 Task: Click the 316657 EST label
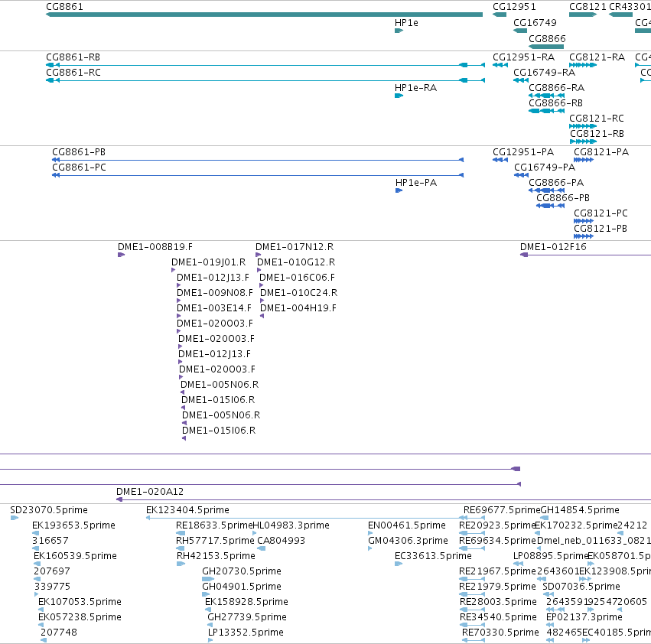tap(50, 540)
